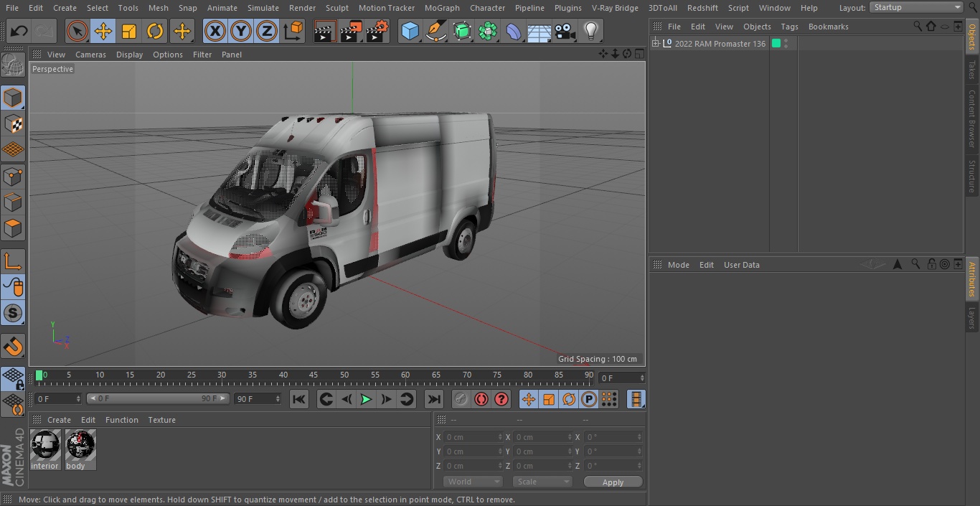Viewport: 980px width, 506px height.
Task: Click the current frame 0 F field
Action: coord(57,398)
